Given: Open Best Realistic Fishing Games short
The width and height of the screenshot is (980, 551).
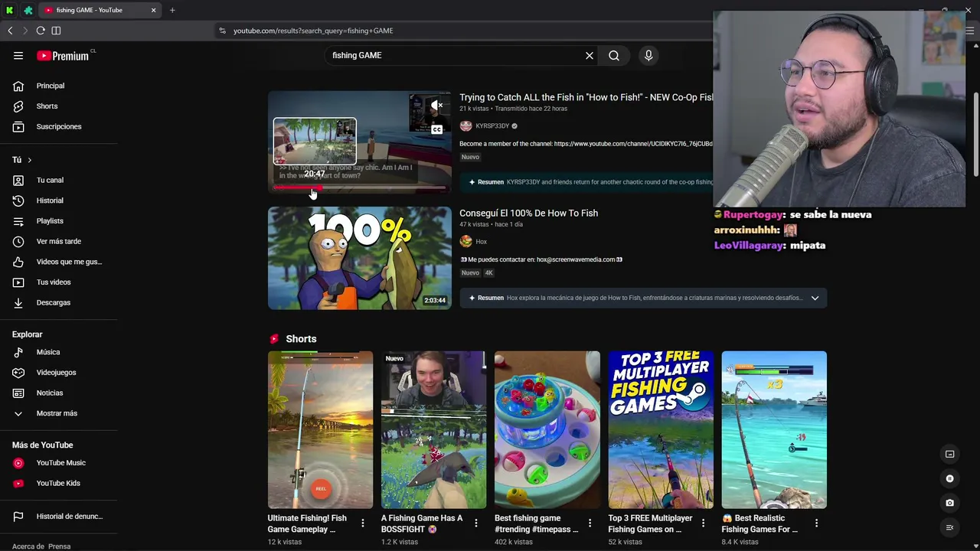Looking at the screenshot, I should [x=774, y=430].
